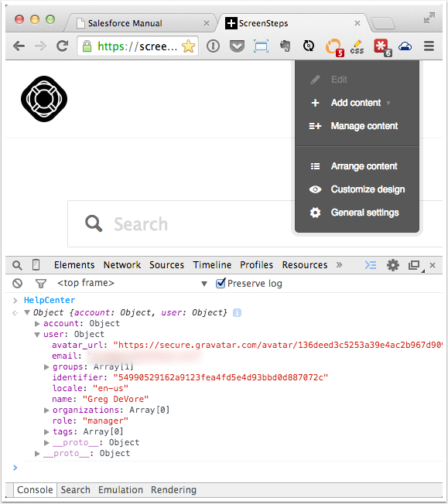This screenshot has width=448, height=504.
Task: Bookmark the page using the star icon
Action: pyautogui.click(x=189, y=46)
